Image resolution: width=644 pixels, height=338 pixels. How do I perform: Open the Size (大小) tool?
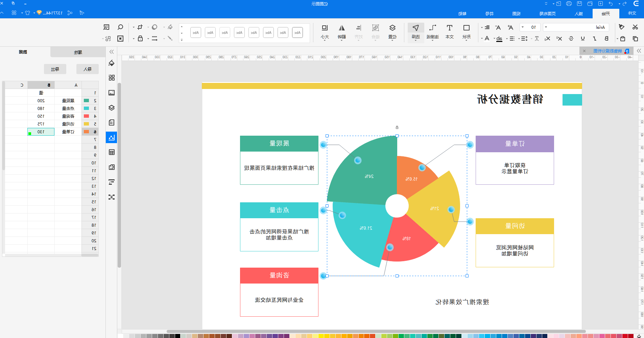(325, 32)
